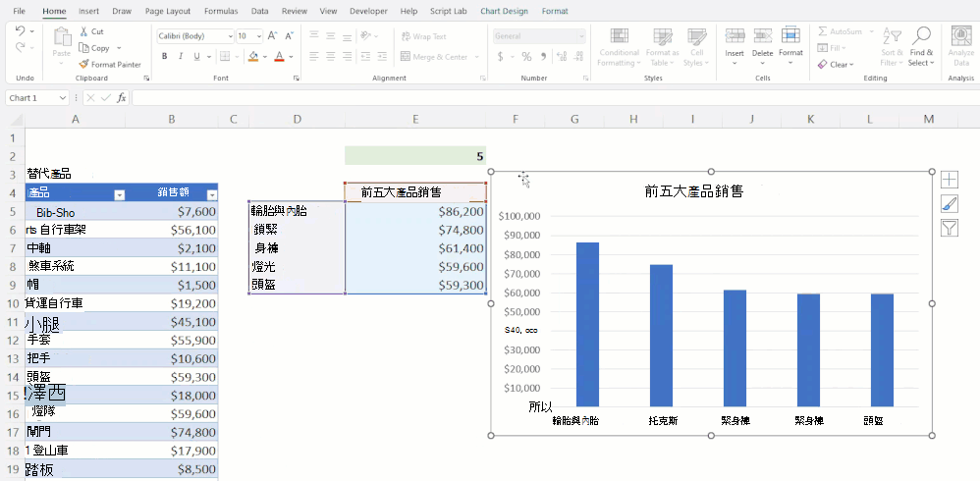Select the Format Painter tool
The image size is (980, 481).
110,65
